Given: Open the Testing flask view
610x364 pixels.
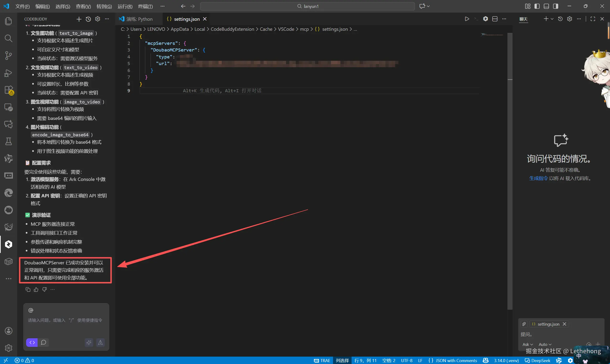Looking at the screenshot, I should [x=8, y=141].
